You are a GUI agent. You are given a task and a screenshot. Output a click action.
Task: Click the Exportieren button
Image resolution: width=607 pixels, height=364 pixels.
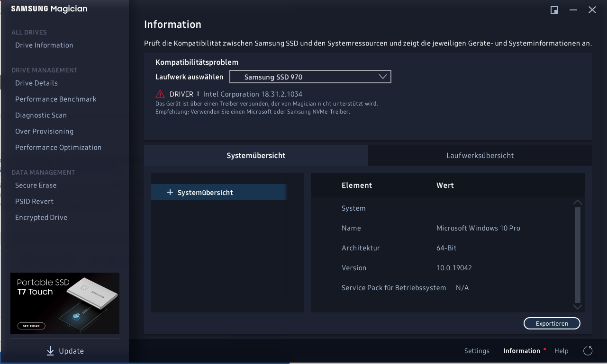coord(552,323)
